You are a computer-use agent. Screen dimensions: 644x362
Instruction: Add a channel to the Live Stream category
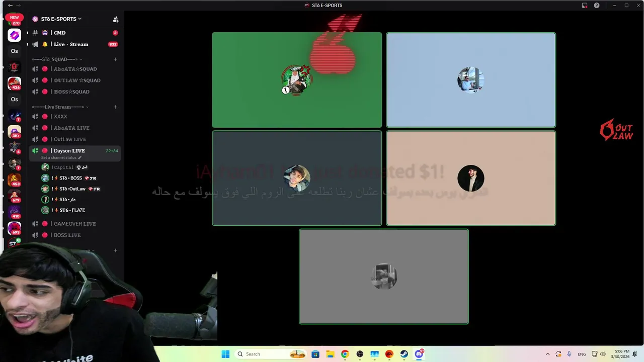pyautogui.click(x=115, y=107)
